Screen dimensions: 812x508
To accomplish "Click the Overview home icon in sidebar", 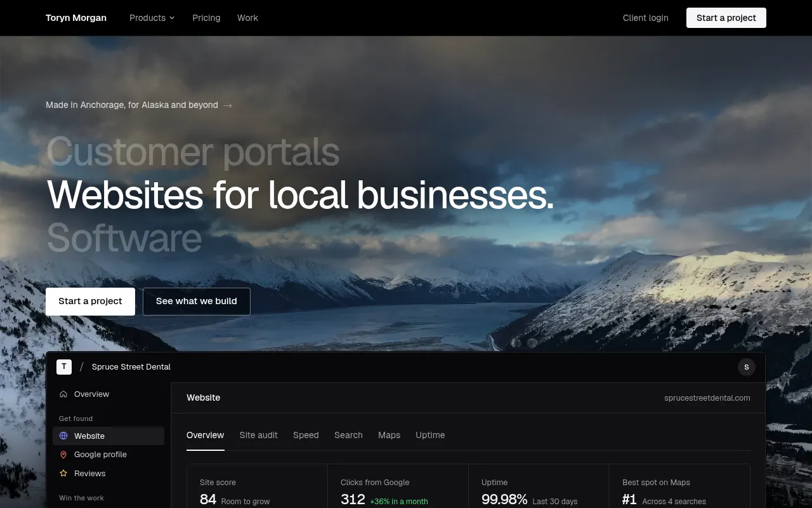I will tap(63, 394).
